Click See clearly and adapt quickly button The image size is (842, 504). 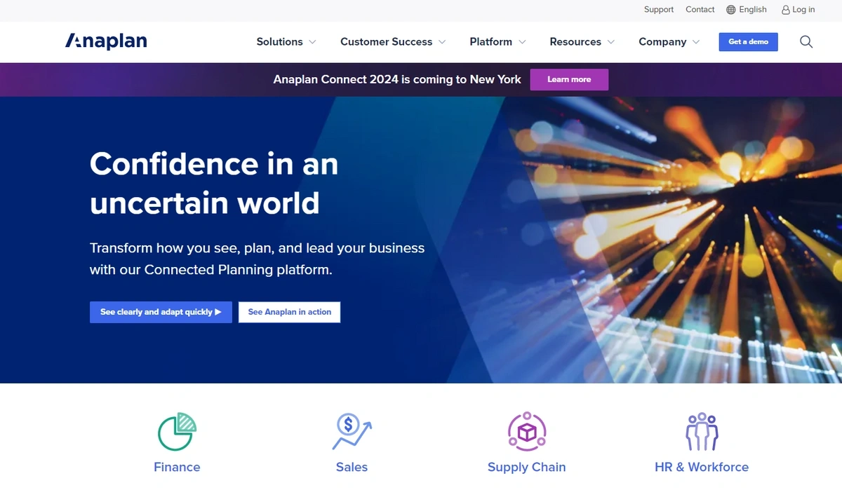point(161,312)
